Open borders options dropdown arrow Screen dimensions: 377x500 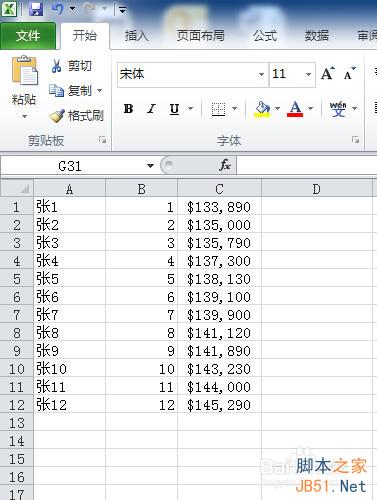[234, 109]
